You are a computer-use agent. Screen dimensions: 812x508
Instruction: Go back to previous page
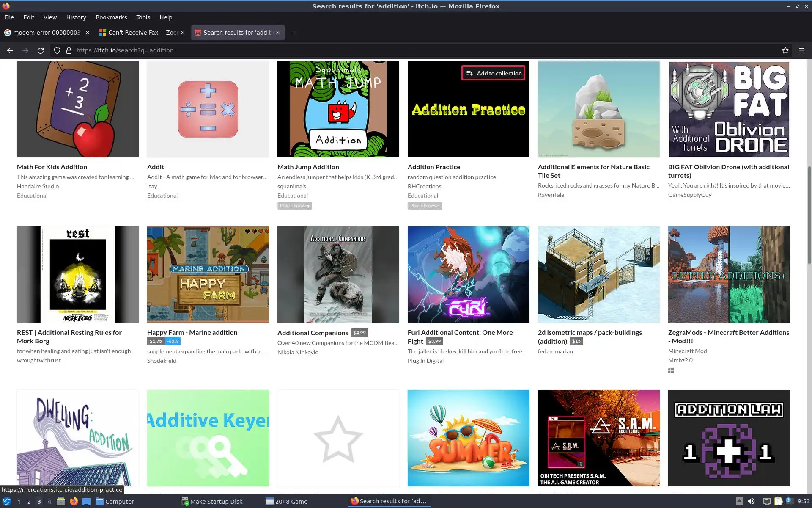pos(10,50)
